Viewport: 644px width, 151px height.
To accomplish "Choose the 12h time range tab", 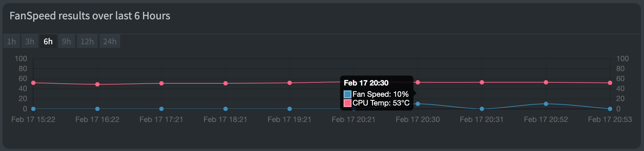I will pos(87,41).
